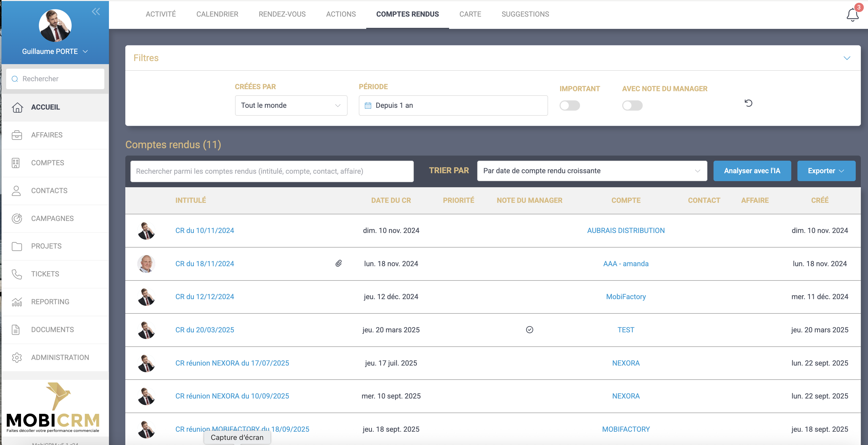This screenshot has width=868, height=445.
Task: Open Affaires via briefcase icon
Action: coord(17,135)
